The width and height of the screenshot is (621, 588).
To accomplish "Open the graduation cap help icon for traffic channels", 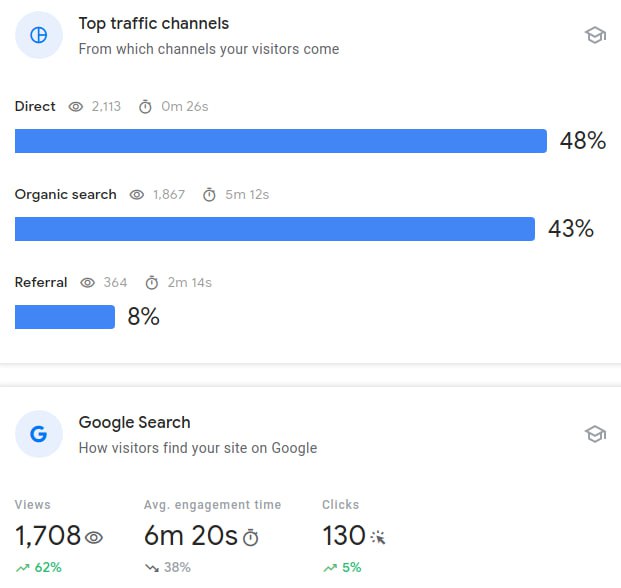I will tap(595, 35).
